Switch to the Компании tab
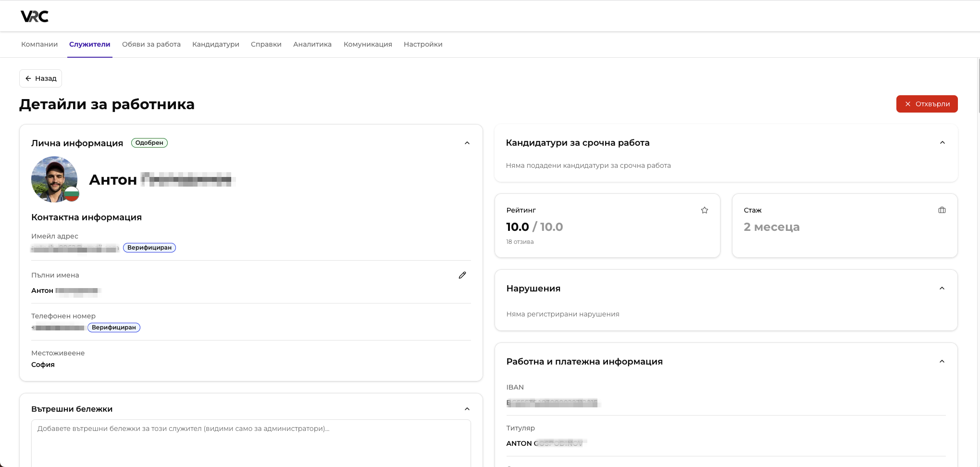The image size is (980, 467). [x=39, y=44]
